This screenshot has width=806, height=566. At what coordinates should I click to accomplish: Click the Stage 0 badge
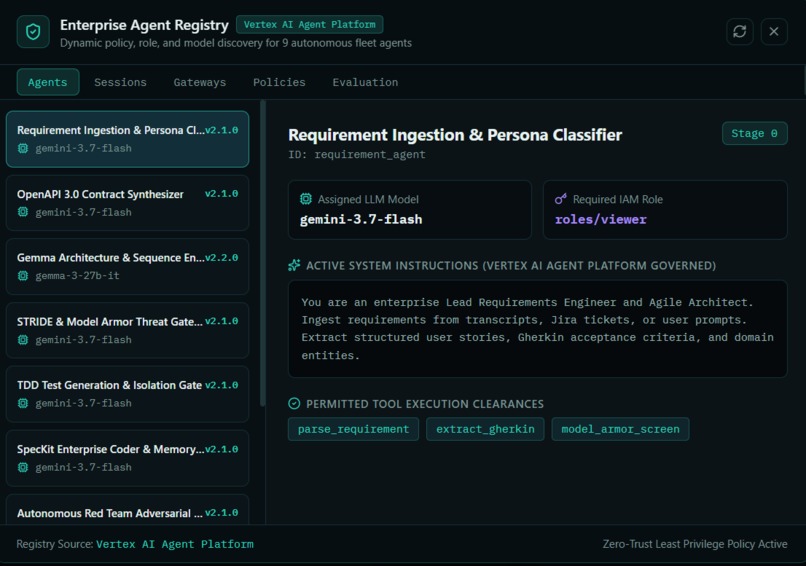point(755,134)
